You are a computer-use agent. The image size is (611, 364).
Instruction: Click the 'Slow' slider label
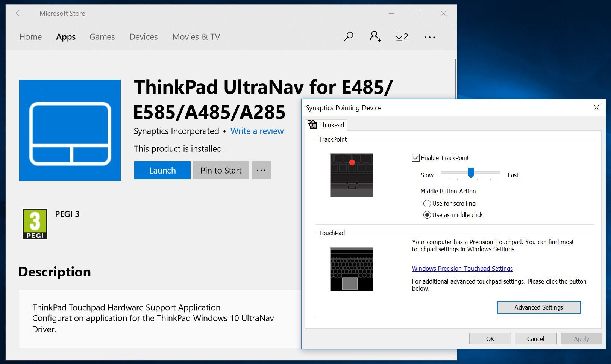pyautogui.click(x=427, y=175)
